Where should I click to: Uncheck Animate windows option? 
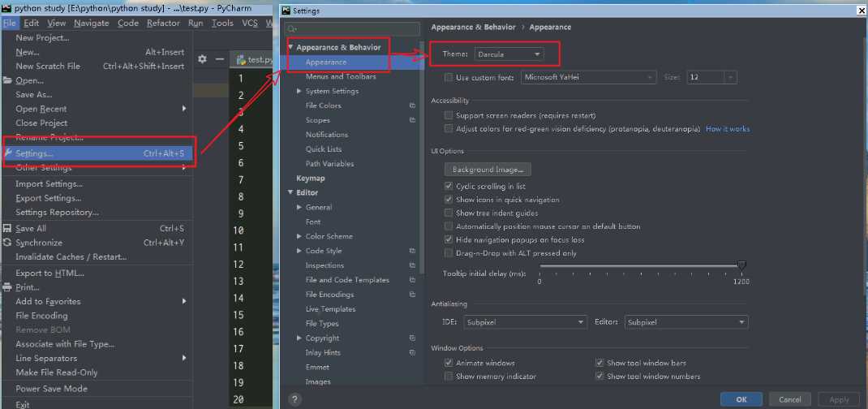tap(449, 363)
